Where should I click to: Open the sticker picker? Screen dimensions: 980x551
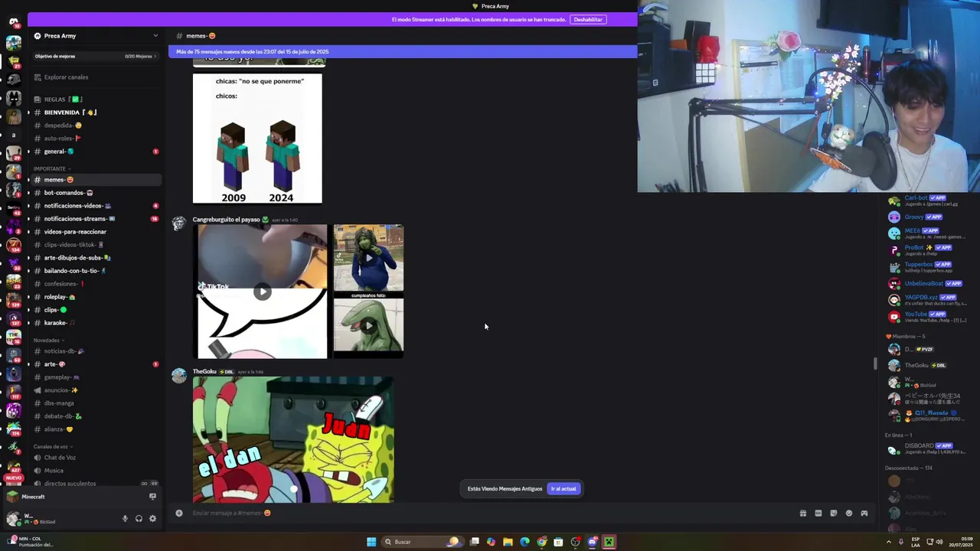click(x=833, y=513)
